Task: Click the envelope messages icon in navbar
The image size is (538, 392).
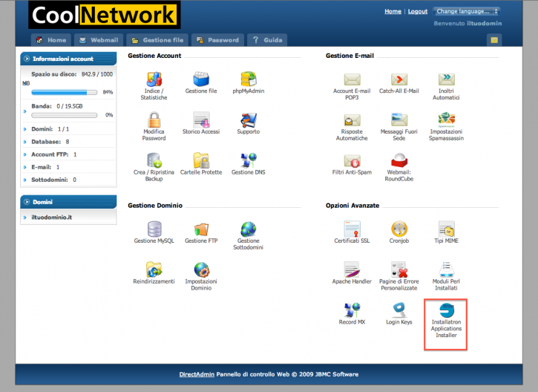Action: pyautogui.click(x=494, y=40)
